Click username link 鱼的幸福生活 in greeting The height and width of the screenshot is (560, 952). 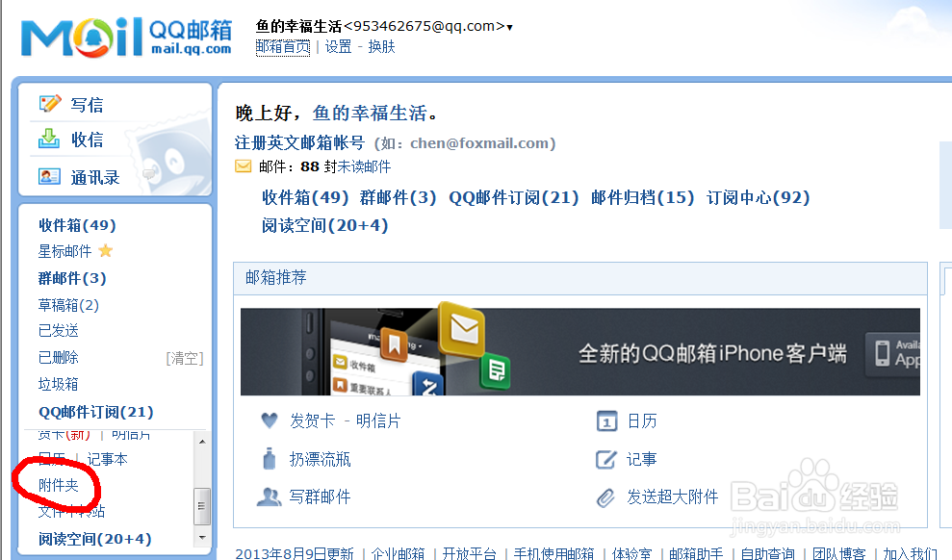point(370,113)
